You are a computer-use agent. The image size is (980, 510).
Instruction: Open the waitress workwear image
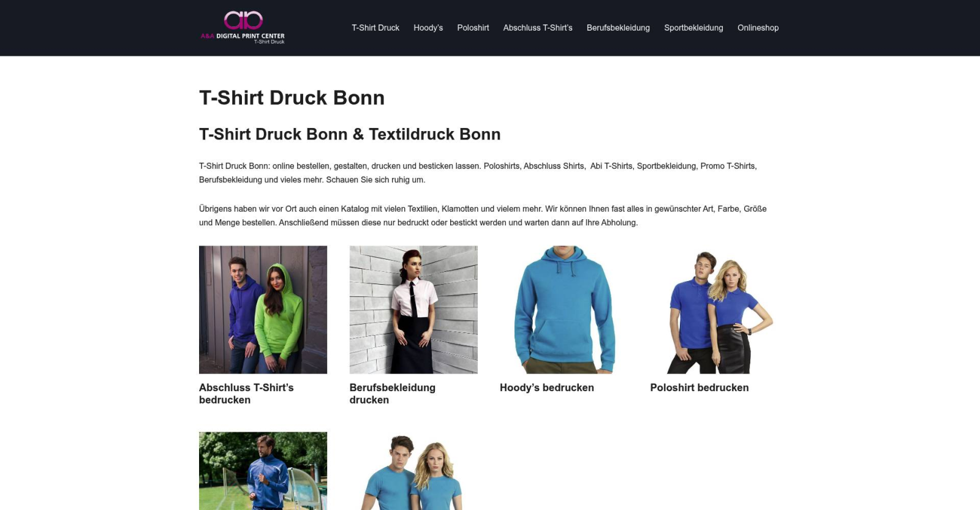click(413, 309)
